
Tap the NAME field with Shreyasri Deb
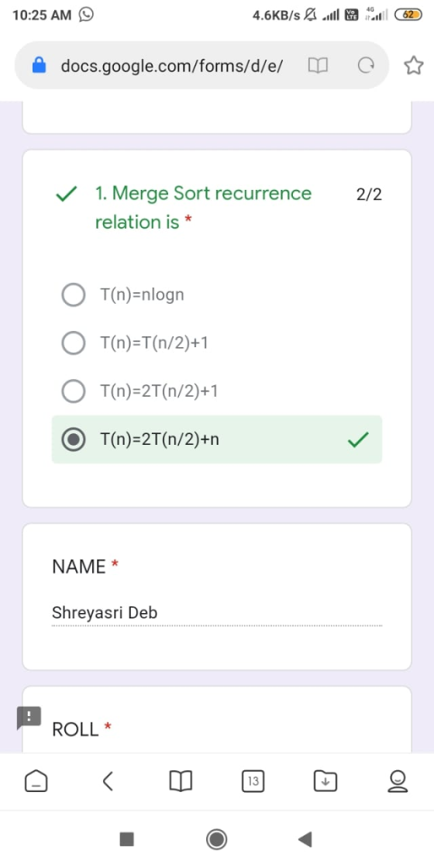pyautogui.click(x=216, y=613)
